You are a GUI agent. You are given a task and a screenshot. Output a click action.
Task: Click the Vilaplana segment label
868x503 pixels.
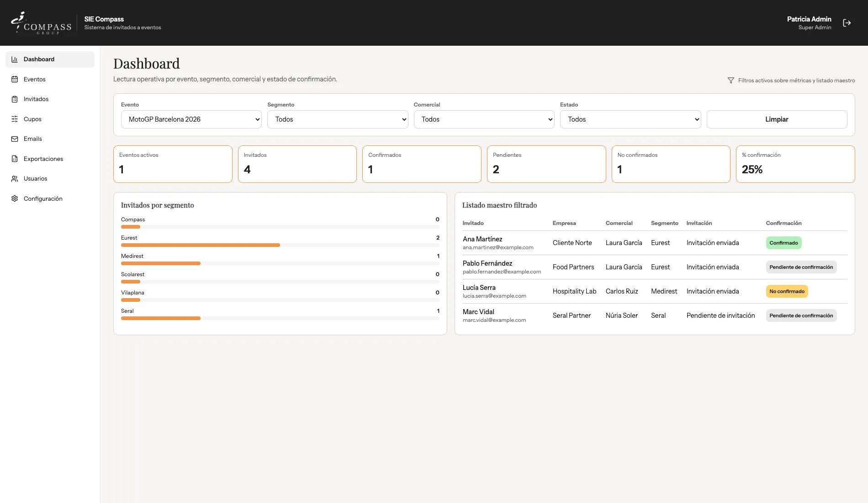pos(132,293)
